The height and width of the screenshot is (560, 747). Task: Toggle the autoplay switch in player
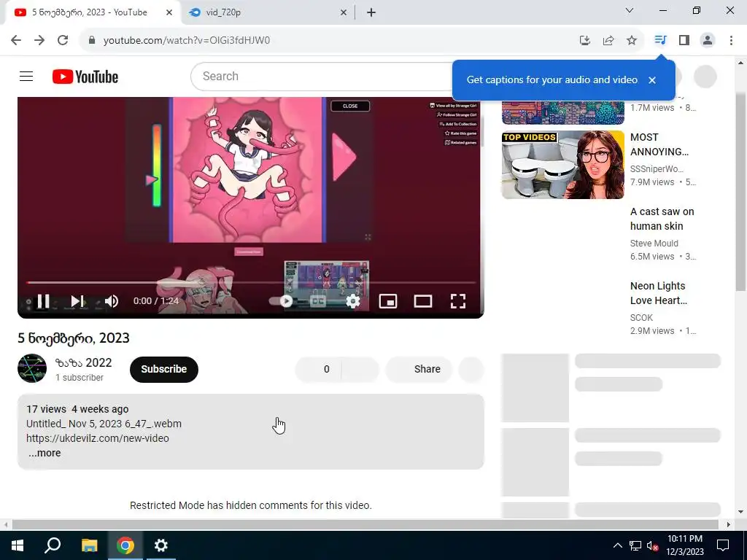click(282, 301)
